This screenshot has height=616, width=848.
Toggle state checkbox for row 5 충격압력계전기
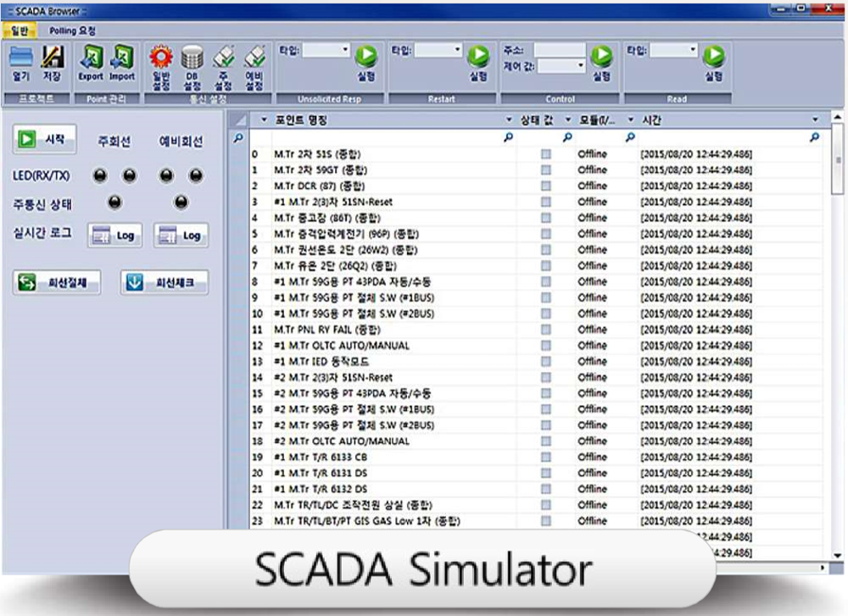point(546,234)
